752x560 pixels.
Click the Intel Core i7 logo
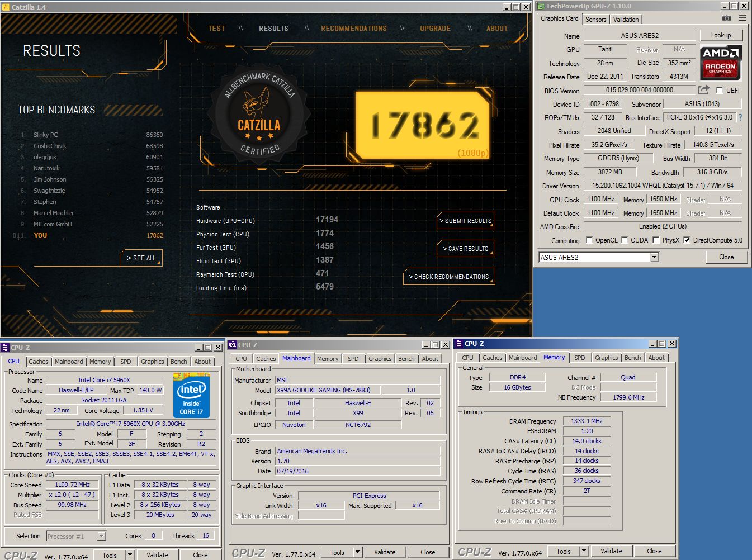[x=191, y=396]
